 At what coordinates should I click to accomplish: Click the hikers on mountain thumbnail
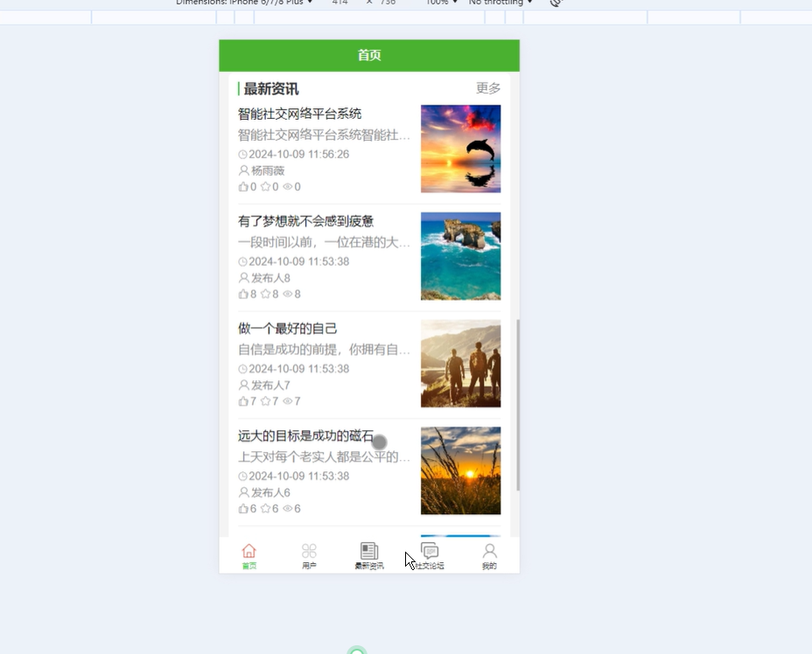460,363
